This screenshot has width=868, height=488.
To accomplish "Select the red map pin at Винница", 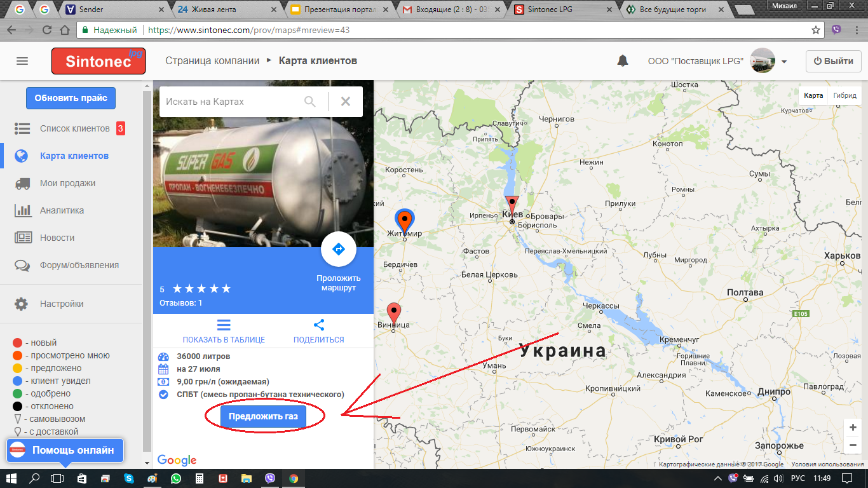I will 394,313.
